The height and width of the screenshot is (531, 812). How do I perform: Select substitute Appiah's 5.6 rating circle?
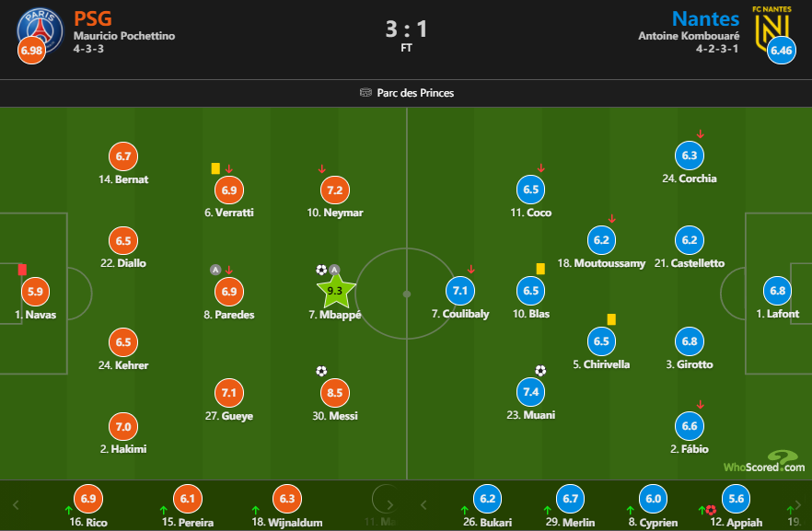pyautogui.click(x=736, y=498)
